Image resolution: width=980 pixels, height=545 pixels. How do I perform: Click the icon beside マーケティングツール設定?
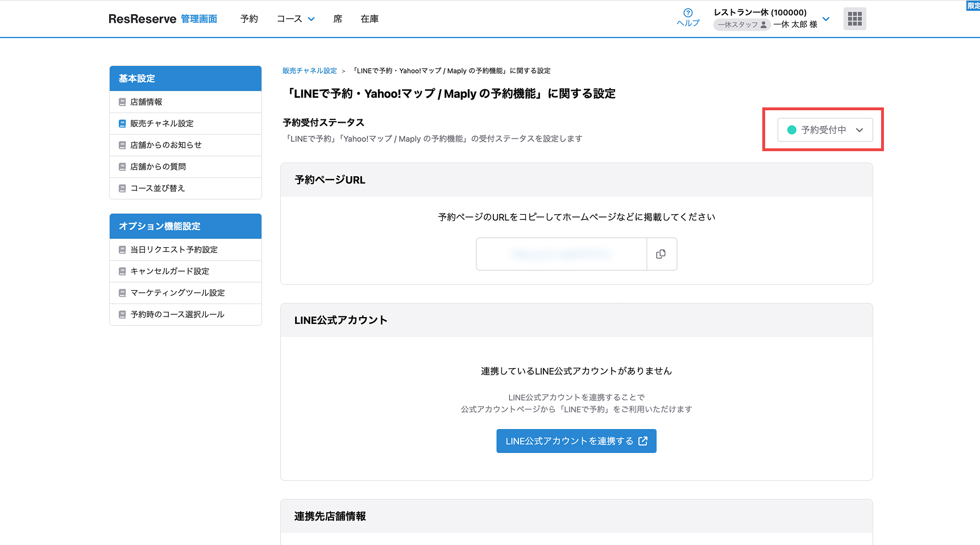pyautogui.click(x=122, y=293)
